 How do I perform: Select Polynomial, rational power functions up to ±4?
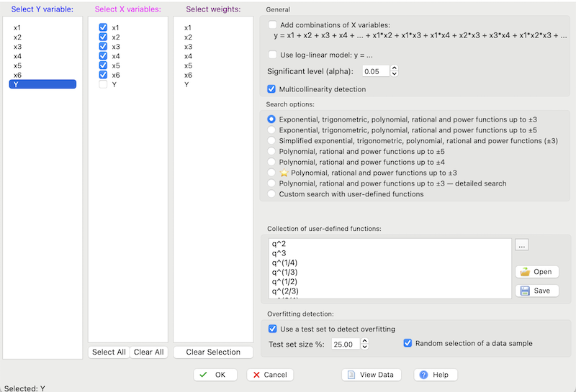[x=271, y=162]
